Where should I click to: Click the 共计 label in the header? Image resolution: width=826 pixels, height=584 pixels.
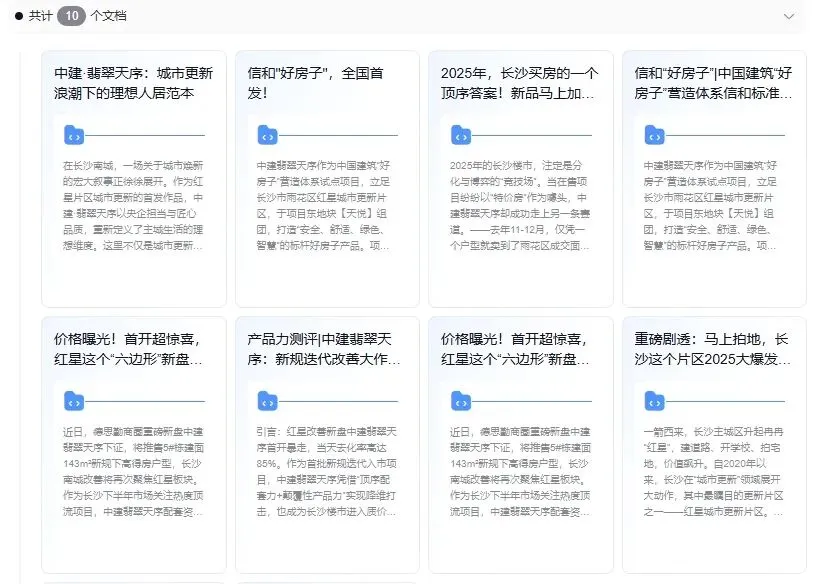pos(41,16)
